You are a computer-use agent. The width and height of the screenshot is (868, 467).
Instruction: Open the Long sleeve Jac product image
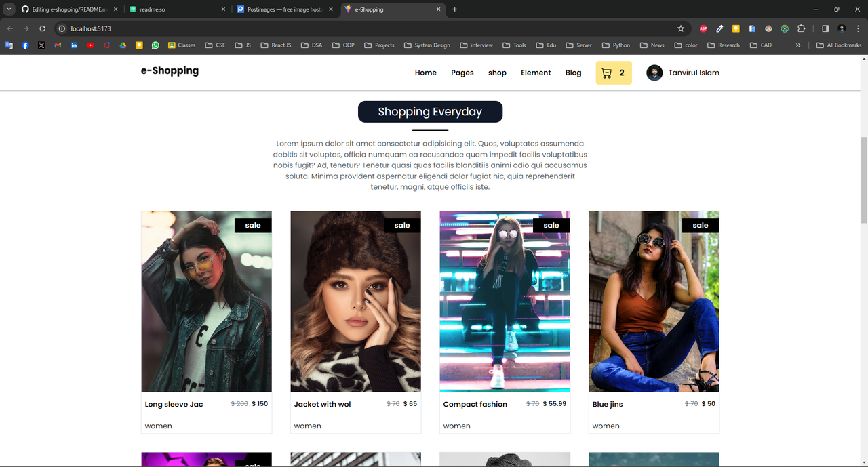click(x=207, y=302)
